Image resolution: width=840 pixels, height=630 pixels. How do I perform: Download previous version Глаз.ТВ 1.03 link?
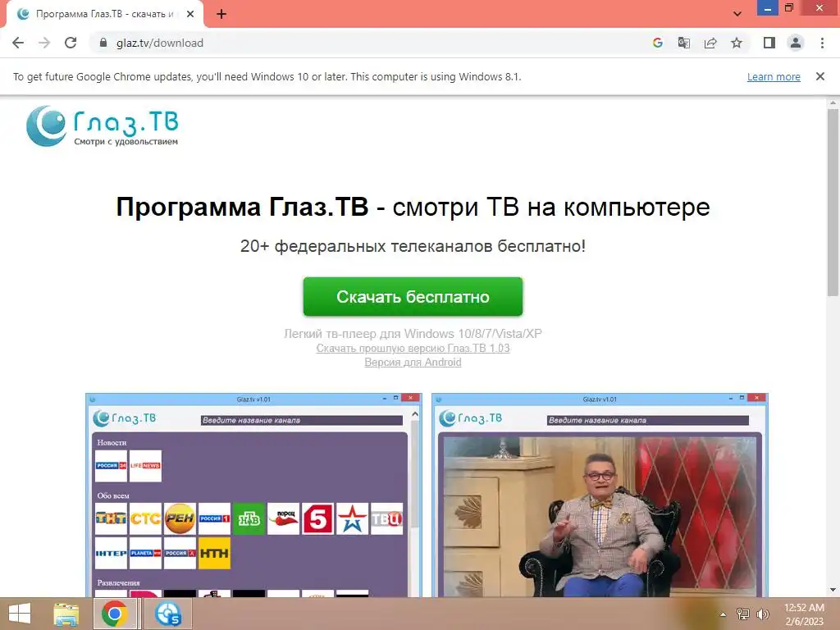(413, 348)
